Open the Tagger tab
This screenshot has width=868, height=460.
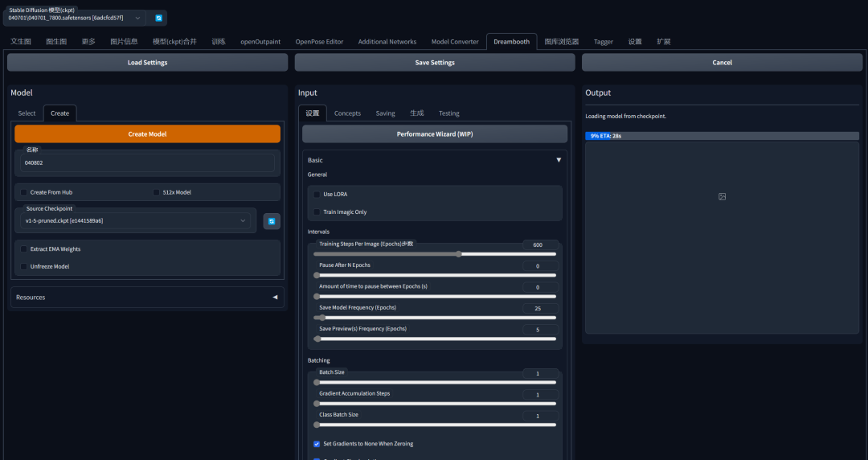(603, 42)
